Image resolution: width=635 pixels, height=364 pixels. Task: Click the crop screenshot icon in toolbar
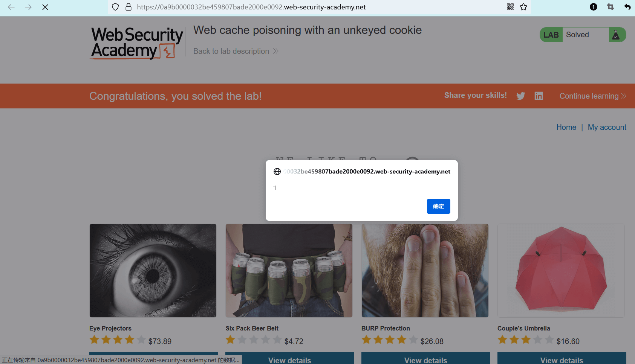[x=611, y=7]
